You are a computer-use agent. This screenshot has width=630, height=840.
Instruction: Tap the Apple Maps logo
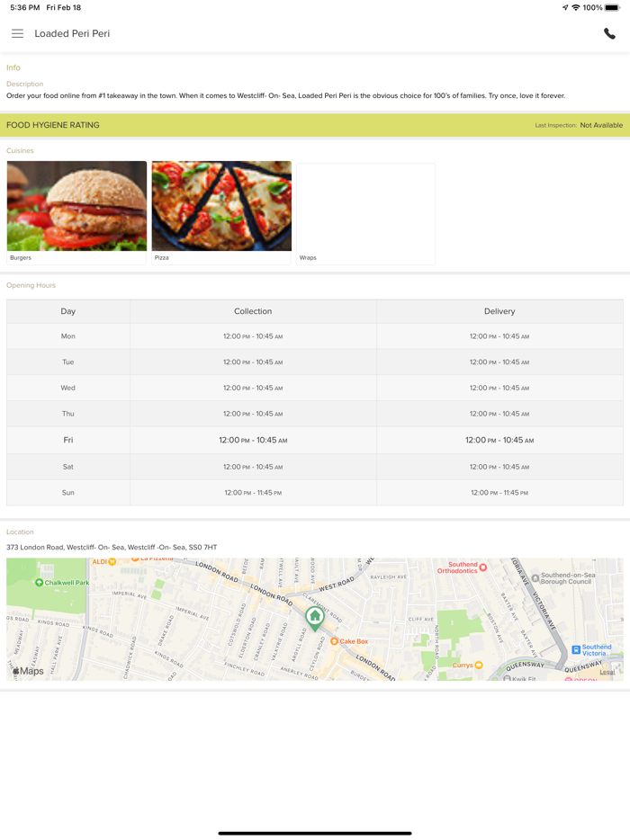(x=28, y=671)
